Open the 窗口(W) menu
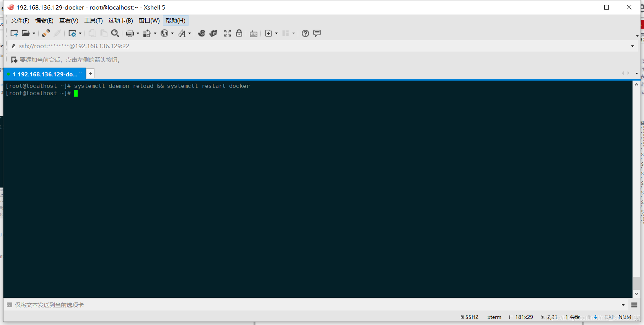644x325 pixels. click(149, 21)
